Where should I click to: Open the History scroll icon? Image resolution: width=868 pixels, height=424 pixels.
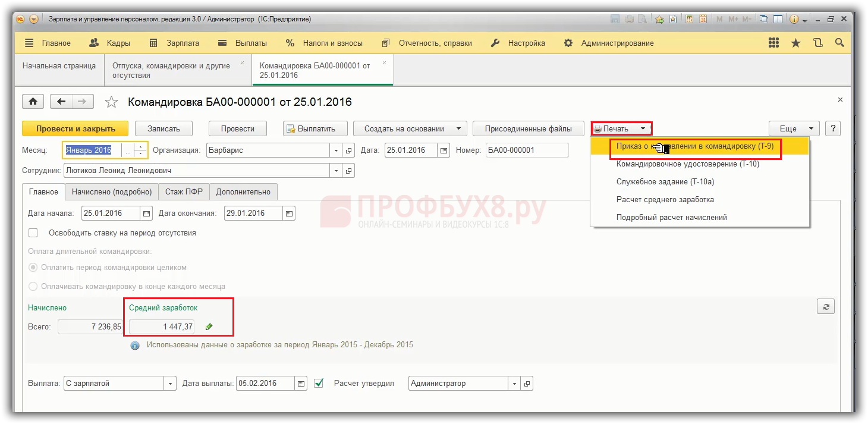817,43
